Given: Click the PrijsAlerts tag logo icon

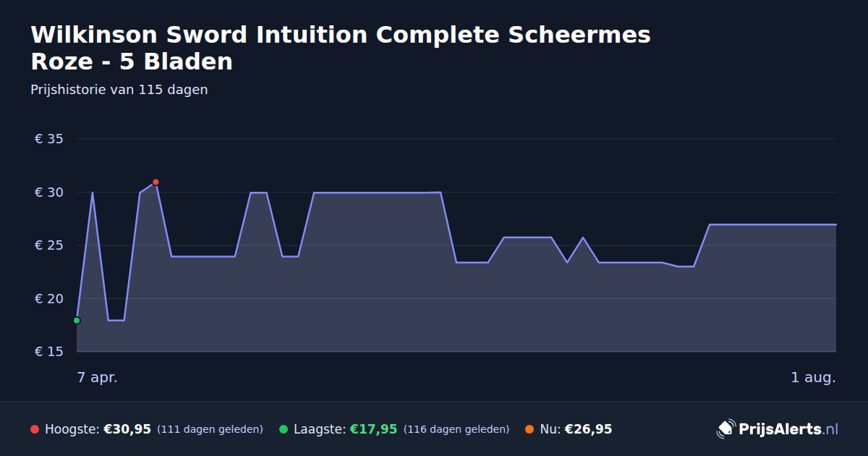Looking at the screenshot, I should click(726, 428).
